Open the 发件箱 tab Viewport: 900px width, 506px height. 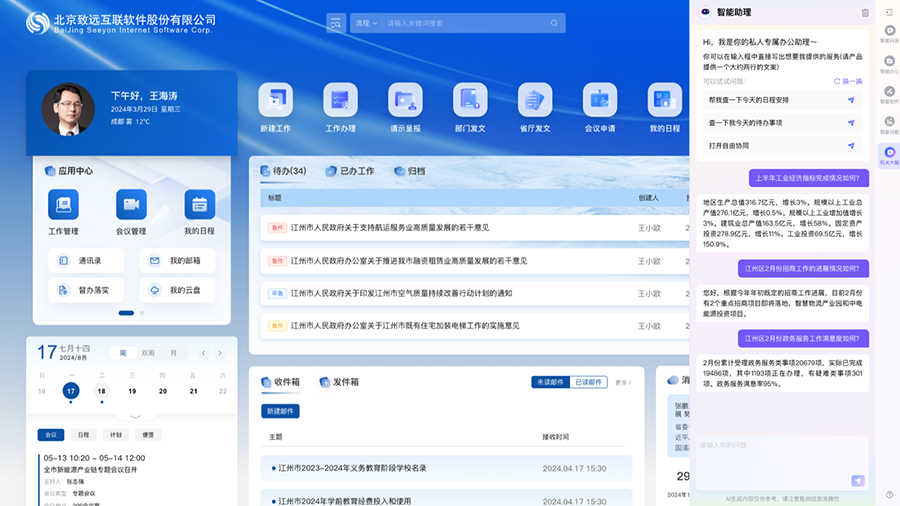(340, 382)
